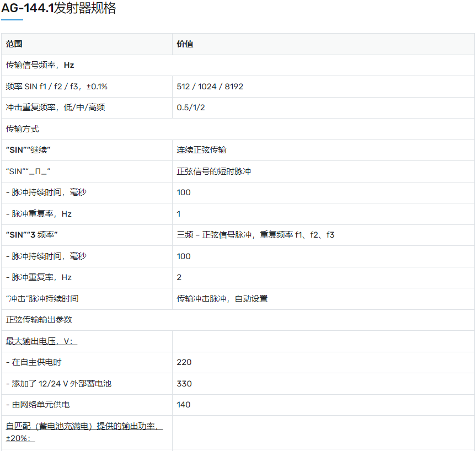The height and width of the screenshot is (451, 476).
Task: Select the bold "SIN 3 频率" row label
Action: tap(32, 235)
